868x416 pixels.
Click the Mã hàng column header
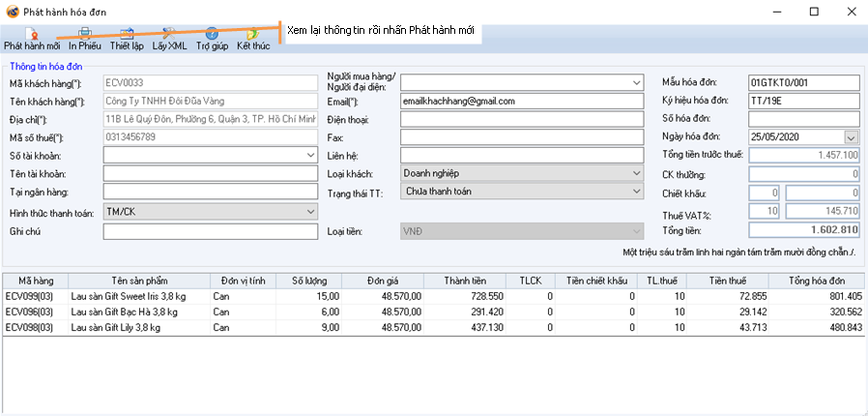36,281
